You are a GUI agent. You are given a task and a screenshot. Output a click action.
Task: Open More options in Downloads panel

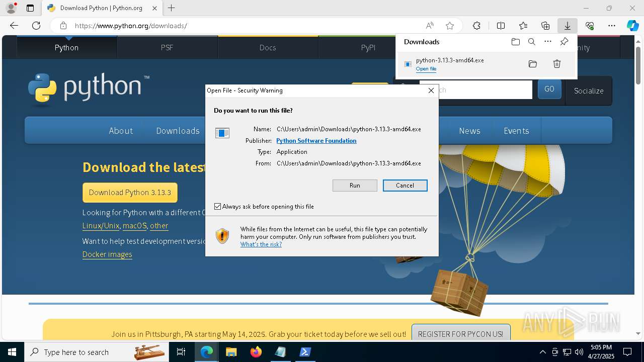548,42
